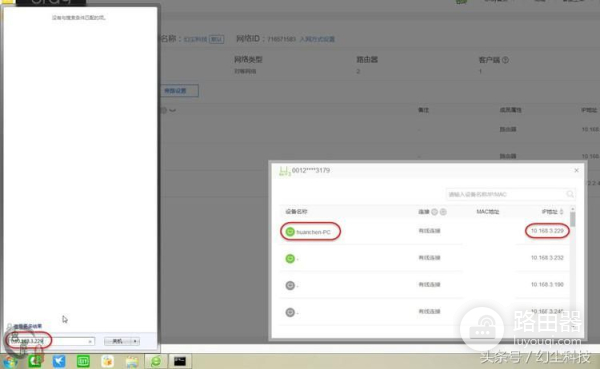
Task: Click the blue outlined settings button
Action: (179, 91)
